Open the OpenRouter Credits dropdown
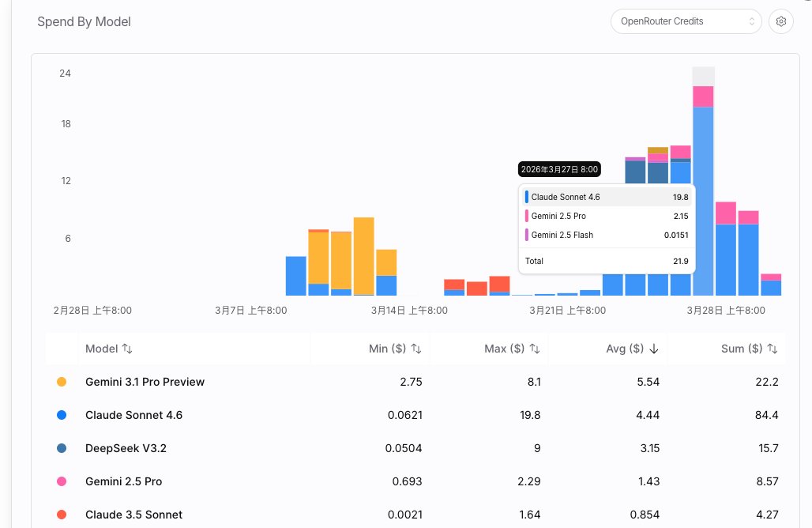 pyautogui.click(x=686, y=21)
